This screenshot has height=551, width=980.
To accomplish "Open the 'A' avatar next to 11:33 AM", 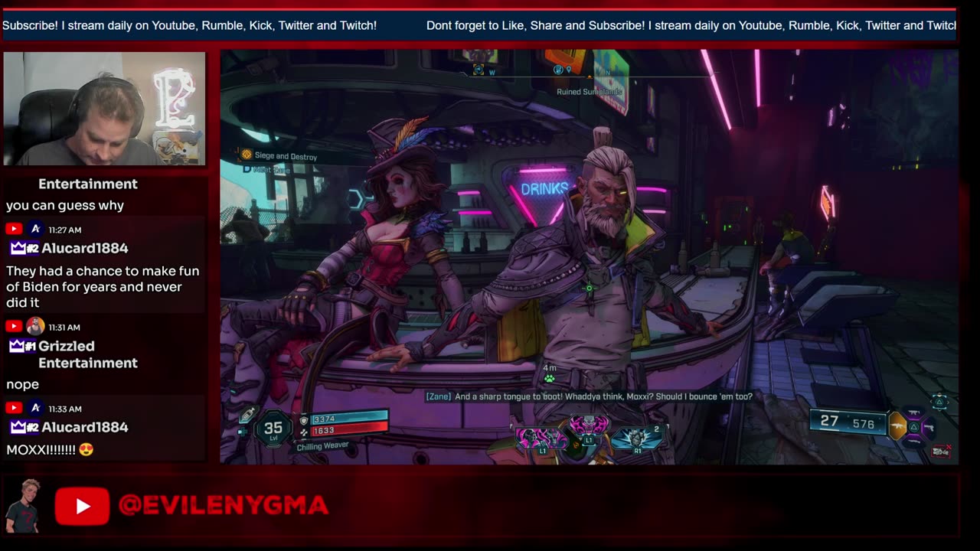I will tap(35, 408).
